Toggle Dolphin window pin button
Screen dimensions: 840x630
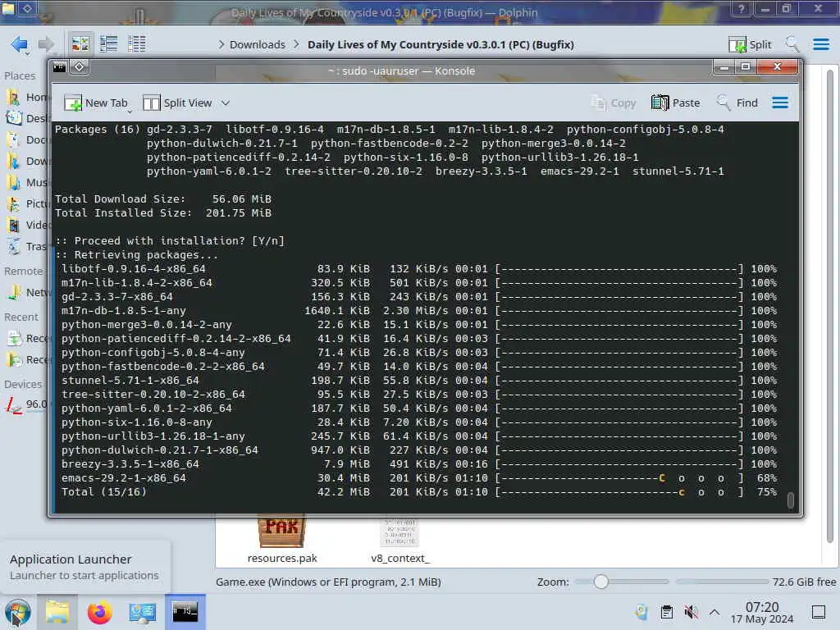click(27, 8)
